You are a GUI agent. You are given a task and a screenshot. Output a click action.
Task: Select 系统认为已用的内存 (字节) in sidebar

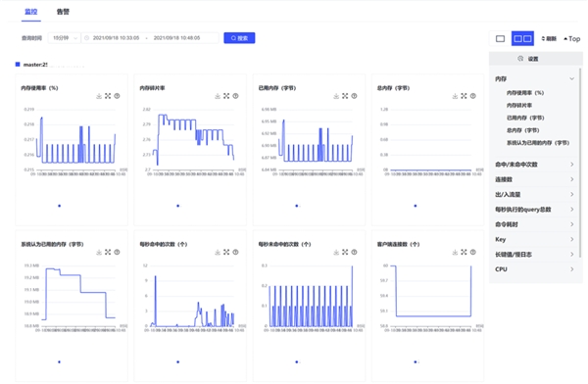coord(538,143)
